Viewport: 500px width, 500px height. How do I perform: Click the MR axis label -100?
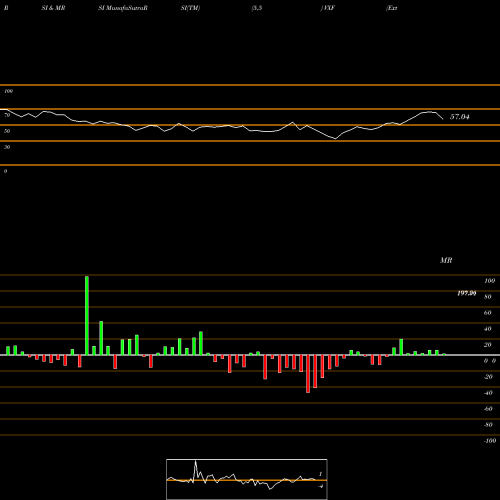pyautogui.click(x=490, y=441)
